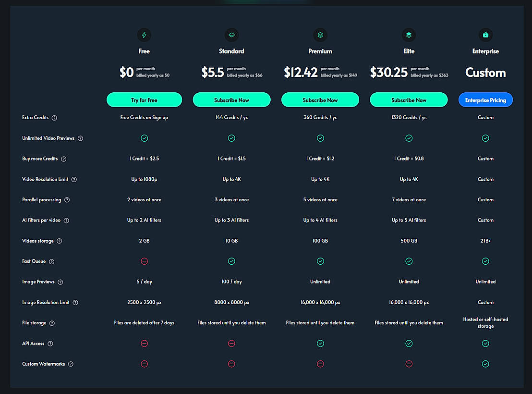Viewport: 532px width, 394px height.
Task: Click '7 videos at once' cell
Action: pos(409,200)
